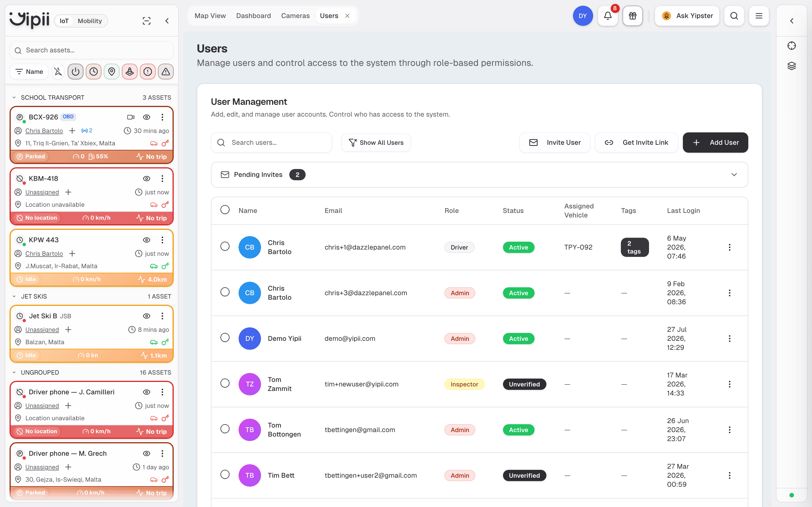Click the gift rewards icon
Viewport: 812px width, 507px height.
(632, 16)
